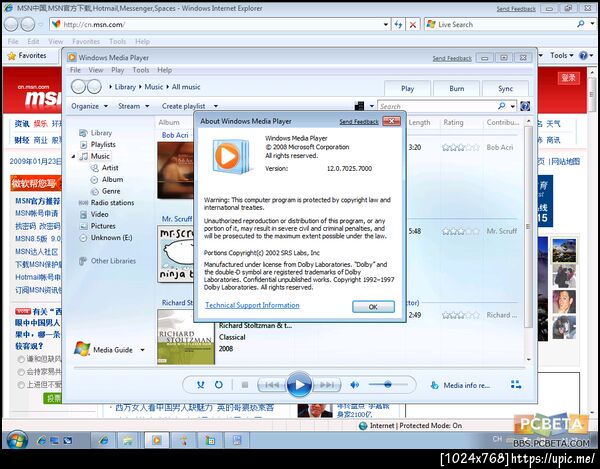This screenshot has width=600, height=469.
Task: Adjust the Media Player volume slider
Action: [388, 384]
